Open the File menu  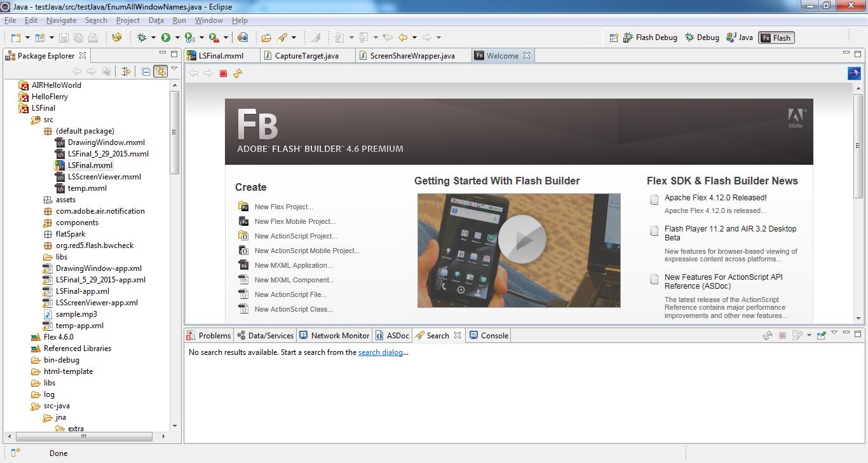pyautogui.click(x=10, y=20)
